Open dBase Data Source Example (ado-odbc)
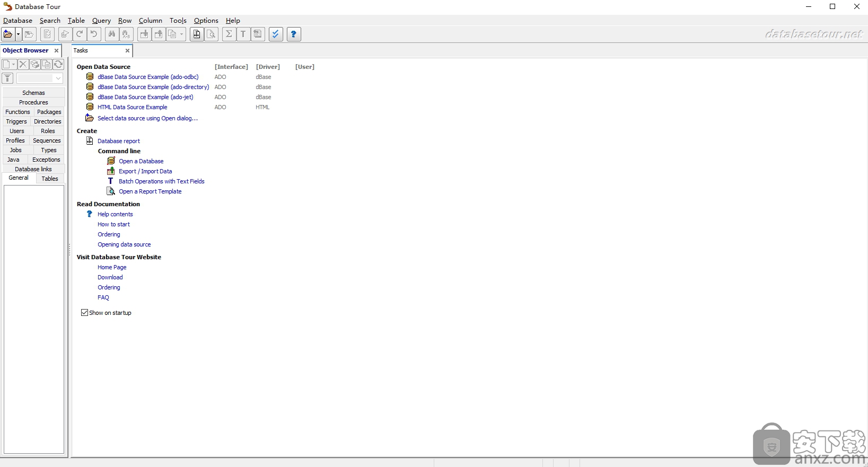868x467 pixels. [x=148, y=77]
